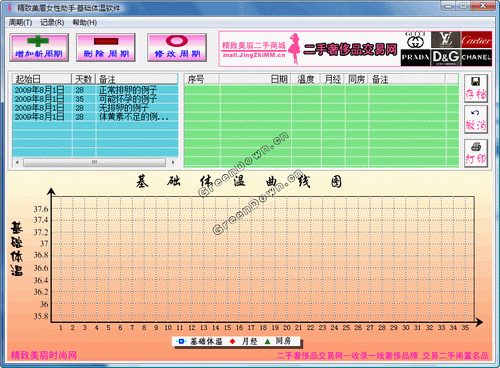The image size is (500, 368).
Task: Select the 无排卵的例子 cycle row
Action: pyautogui.click(x=95, y=108)
